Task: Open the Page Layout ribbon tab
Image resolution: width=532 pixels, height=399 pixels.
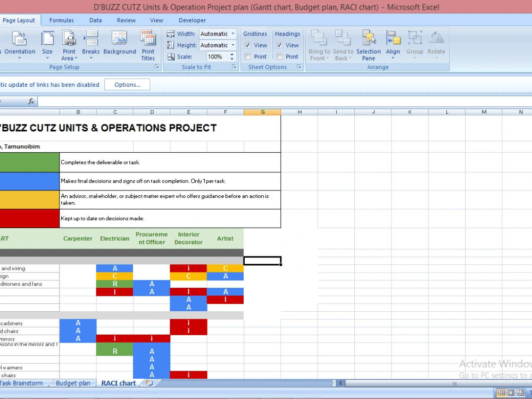Action: [x=19, y=20]
